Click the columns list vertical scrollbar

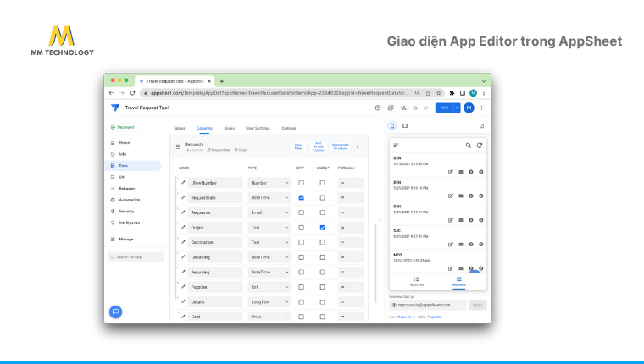tap(375, 262)
